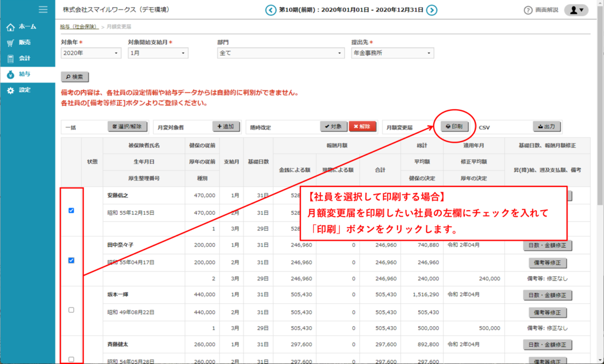Open the user account menu
This screenshot has height=364, width=604.
(x=576, y=10)
